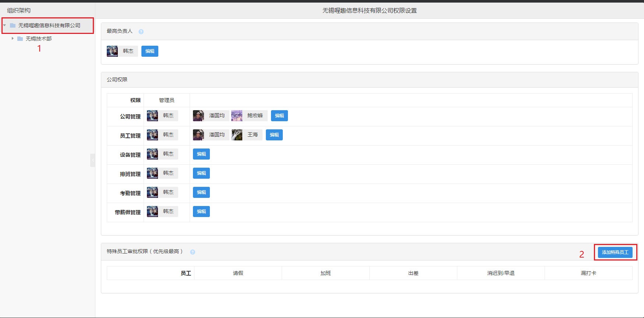Screen dimensions: 644x318
Task: Collapse the 无锡喔趣信息科技有限公司 tree node arrow
Action: coord(5,25)
